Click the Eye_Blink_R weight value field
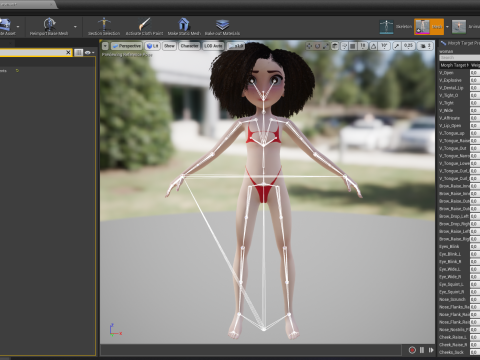 pyautogui.click(x=475, y=262)
